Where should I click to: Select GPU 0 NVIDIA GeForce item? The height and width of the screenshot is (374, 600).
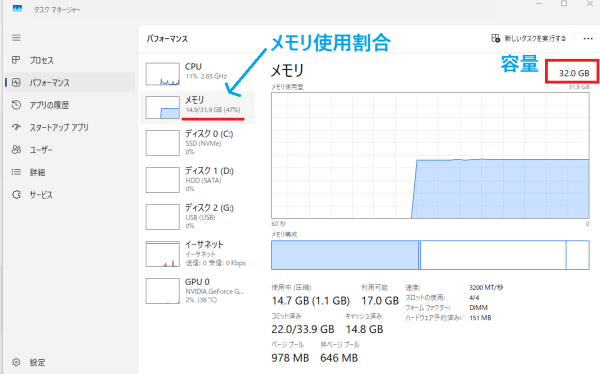point(197,291)
